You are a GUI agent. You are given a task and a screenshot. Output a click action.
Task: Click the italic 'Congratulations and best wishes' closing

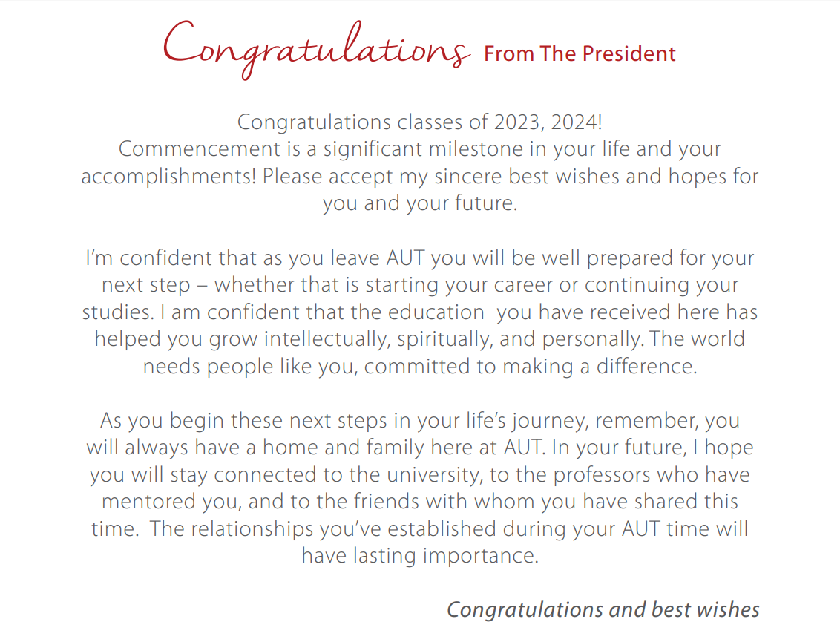pyautogui.click(x=603, y=610)
